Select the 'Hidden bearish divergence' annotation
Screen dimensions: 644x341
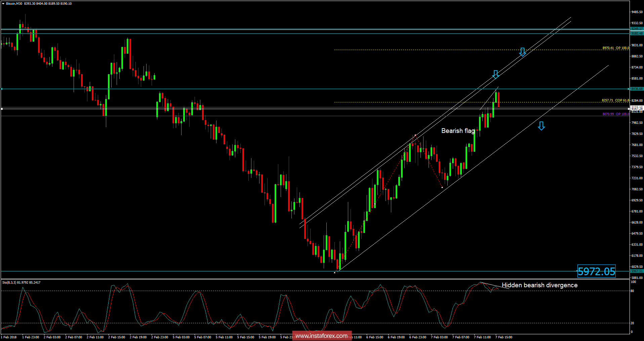pos(539,285)
